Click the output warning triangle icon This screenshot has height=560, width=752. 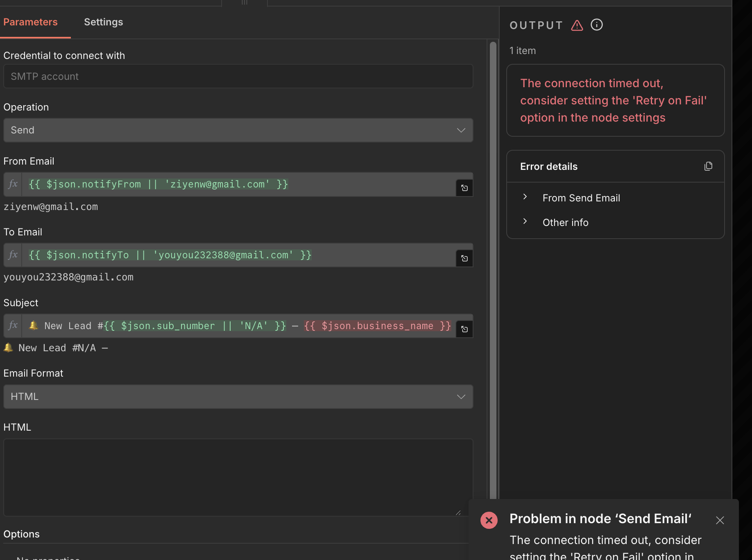[577, 25]
